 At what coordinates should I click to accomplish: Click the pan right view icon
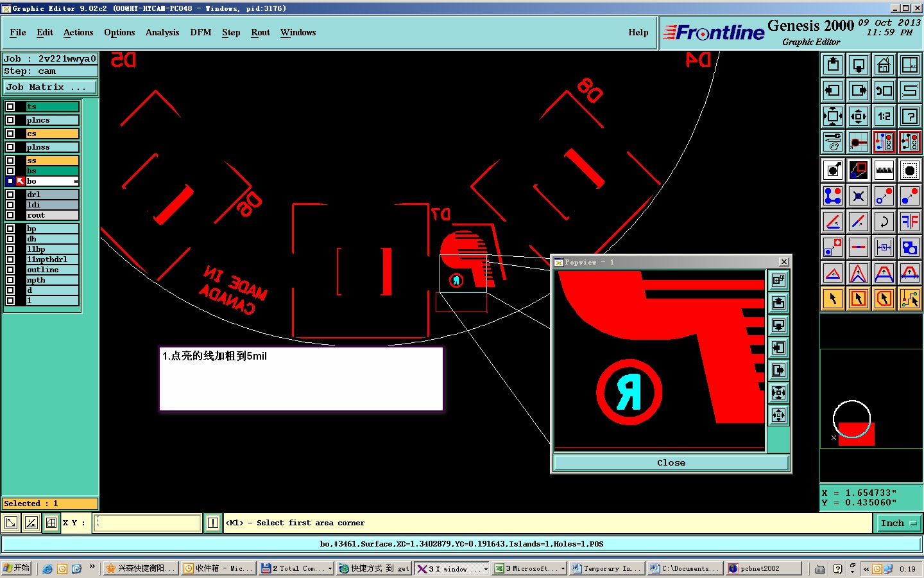[859, 91]
